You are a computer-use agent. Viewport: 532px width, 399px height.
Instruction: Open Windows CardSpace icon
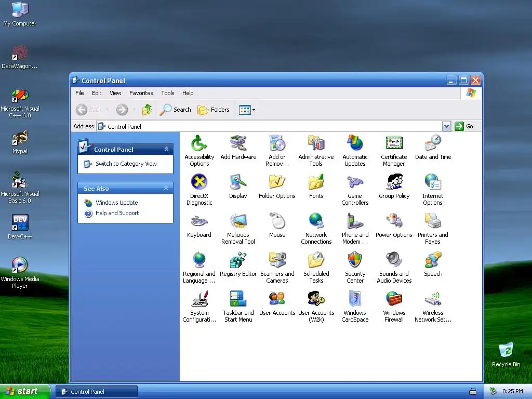tap(355, 299)
